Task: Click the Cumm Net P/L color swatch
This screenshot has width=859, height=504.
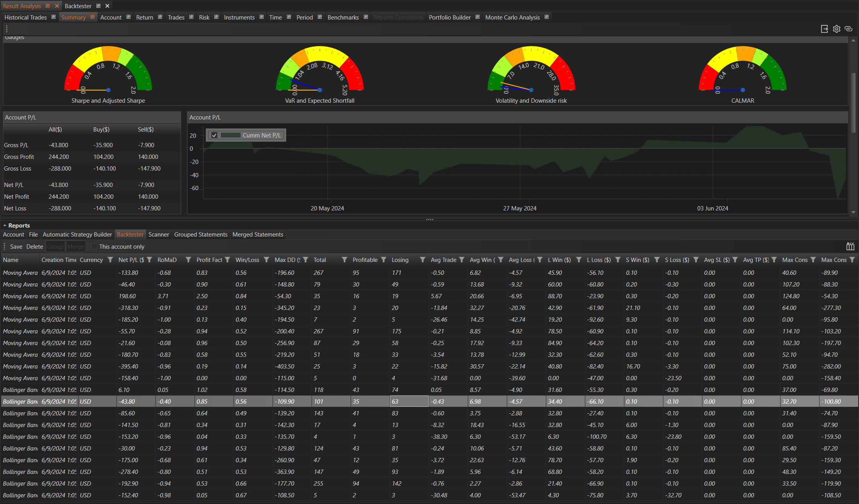Action: pos(230,135)
